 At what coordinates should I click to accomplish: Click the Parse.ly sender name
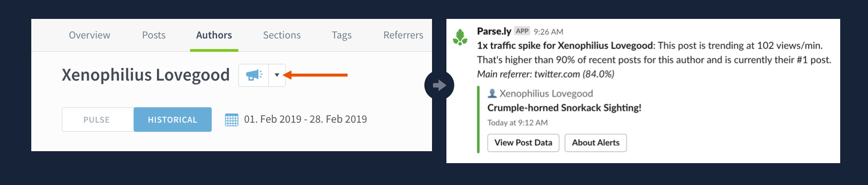click(x=494, y=31)
